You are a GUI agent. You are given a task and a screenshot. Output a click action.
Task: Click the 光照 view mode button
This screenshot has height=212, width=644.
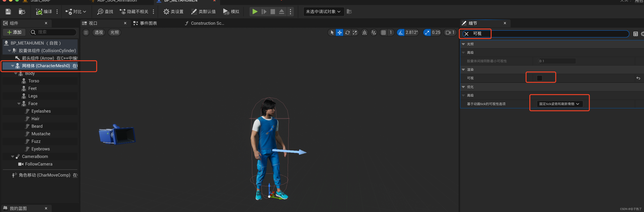114,32
